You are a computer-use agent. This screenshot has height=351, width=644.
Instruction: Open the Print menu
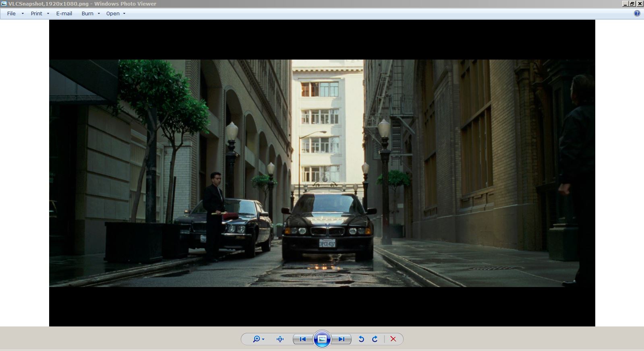click(x=36, y=13)
